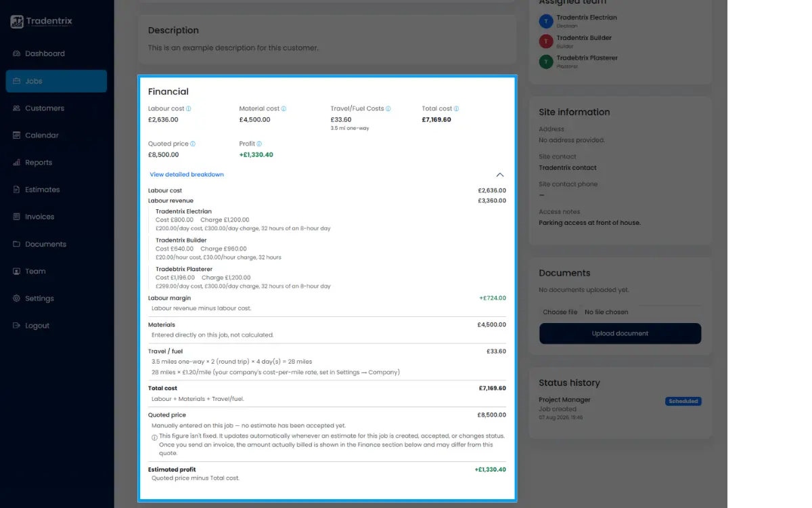The width and height of the screenshot is (812, 508).
Task: Open Jobs in the sidebar
Action: click(x=56, y=81)
